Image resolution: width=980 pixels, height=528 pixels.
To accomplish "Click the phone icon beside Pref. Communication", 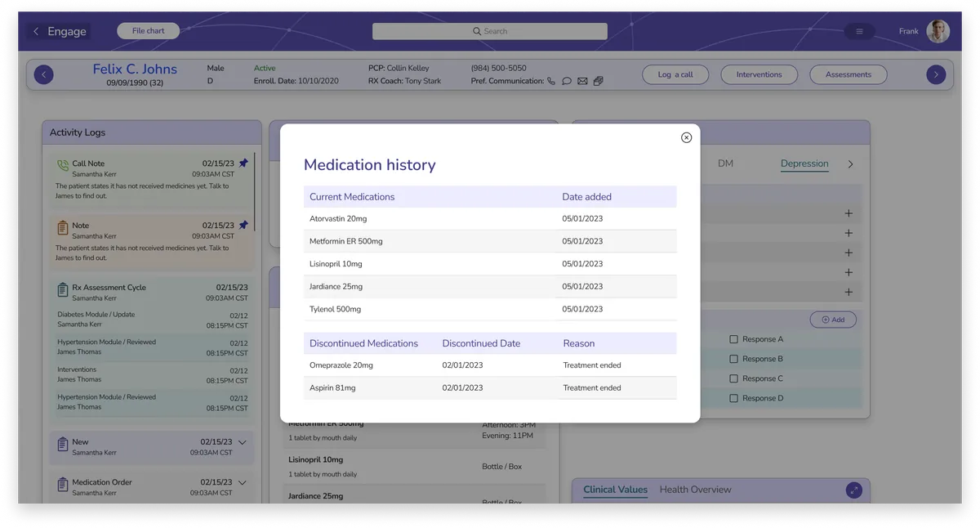I will click(551, 81).
